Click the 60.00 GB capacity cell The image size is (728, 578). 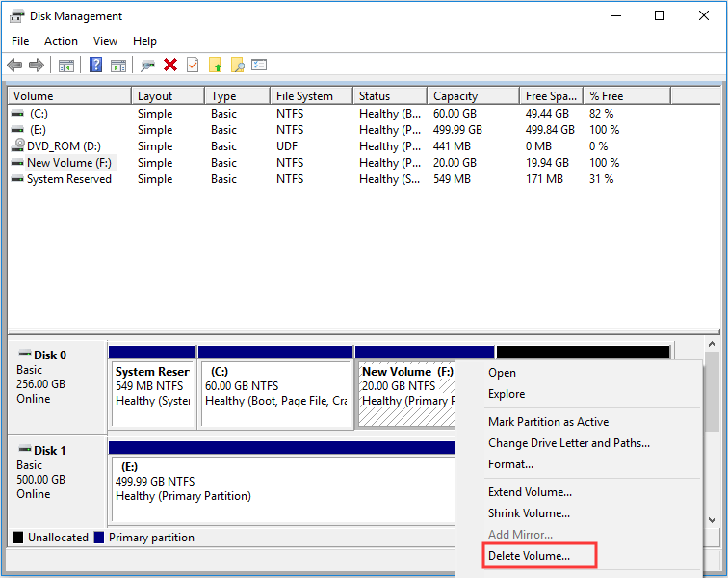click(x=455, y=114)
